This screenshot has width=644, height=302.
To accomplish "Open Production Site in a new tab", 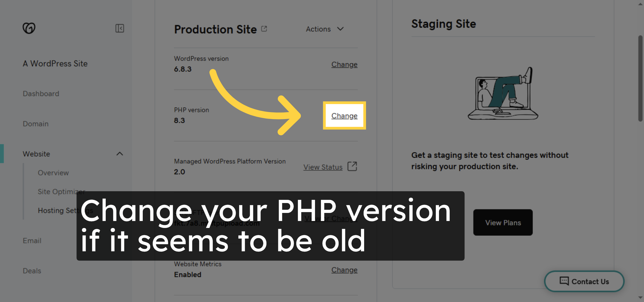I will point(264,28).
